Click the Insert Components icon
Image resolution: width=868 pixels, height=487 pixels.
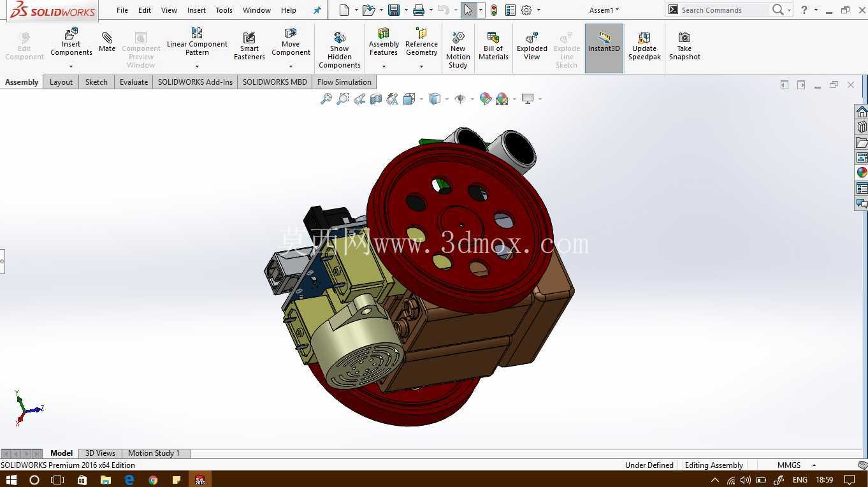[71, 33]
